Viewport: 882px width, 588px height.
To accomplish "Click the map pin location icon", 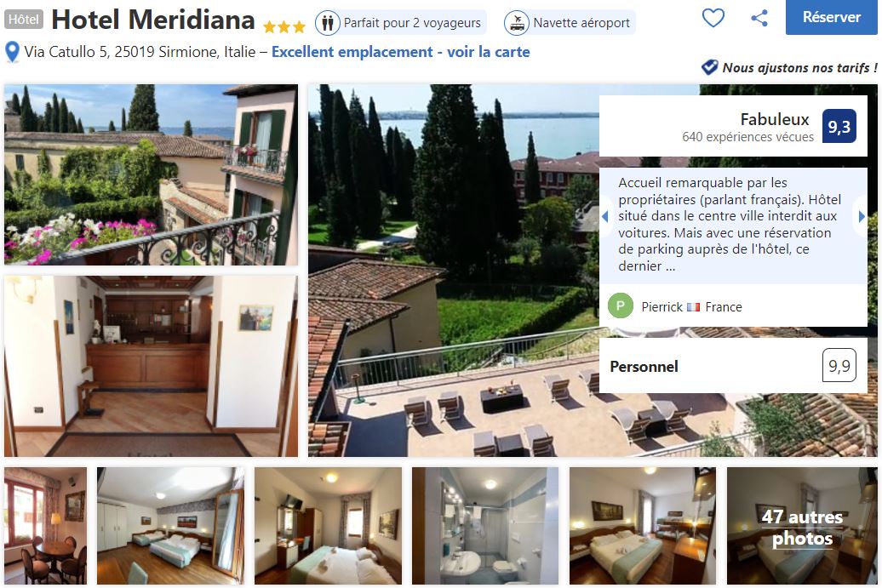I will 12,52.
